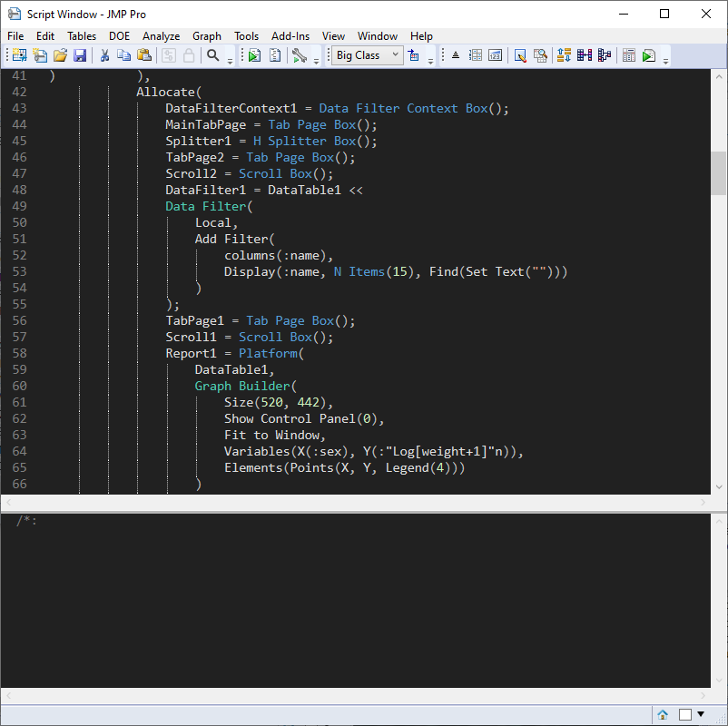Expand overflow arrow after debug wrench icon
This screenshot has height=726, width=728.
(316, 62)
